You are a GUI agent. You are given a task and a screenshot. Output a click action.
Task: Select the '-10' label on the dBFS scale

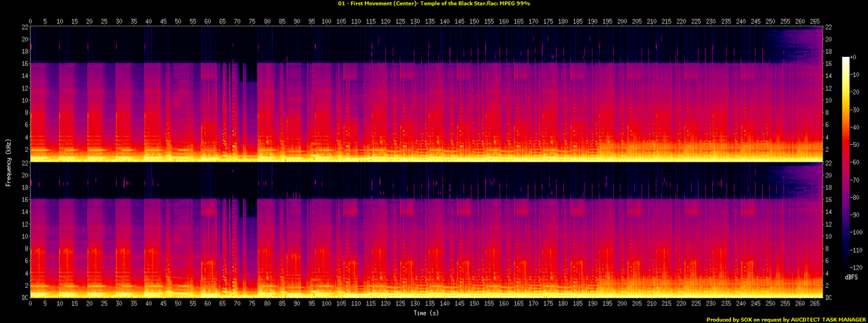(856, 74)
